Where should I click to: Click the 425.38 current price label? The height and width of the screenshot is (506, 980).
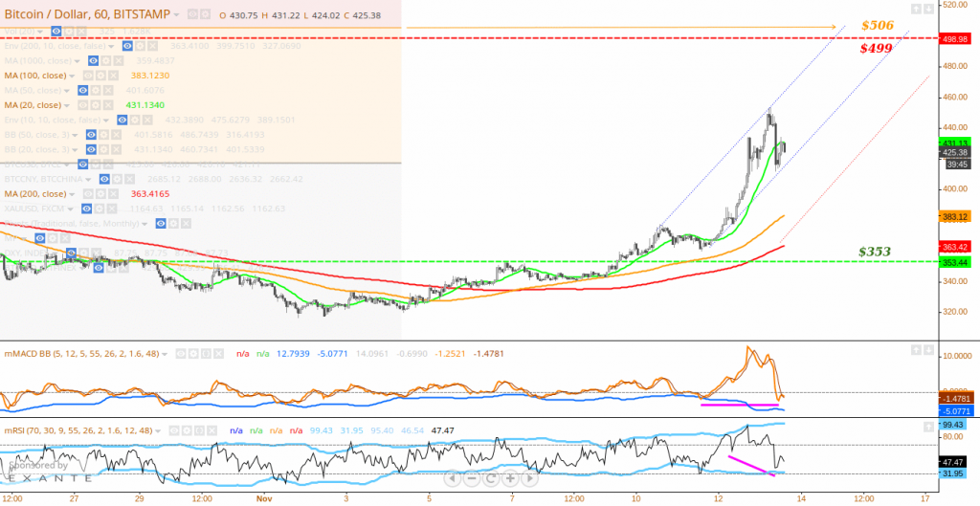[x=954, y=152]
